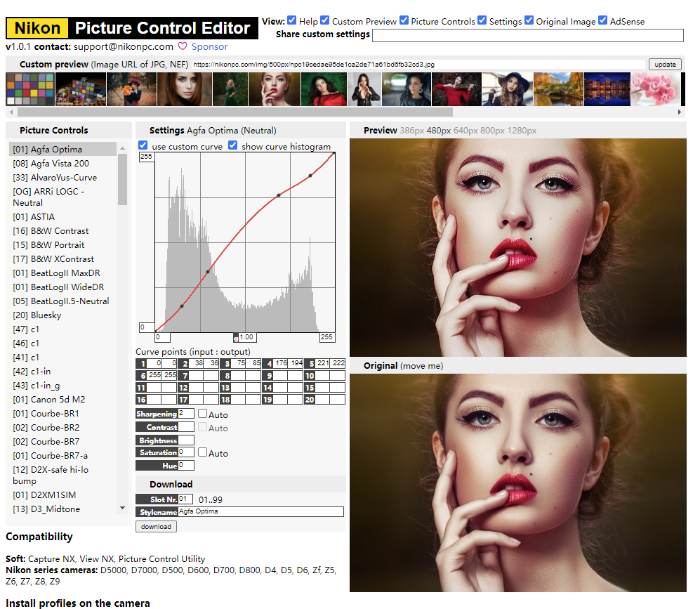Select ASTIA picture control
Viewport: 700px width, 609px height.
[x=34, y=216]
